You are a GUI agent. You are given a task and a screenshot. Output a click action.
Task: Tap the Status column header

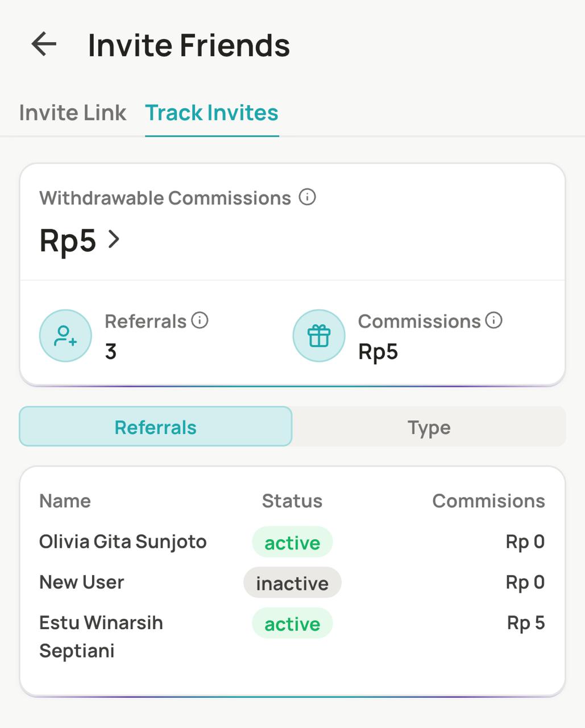[292, 500]
